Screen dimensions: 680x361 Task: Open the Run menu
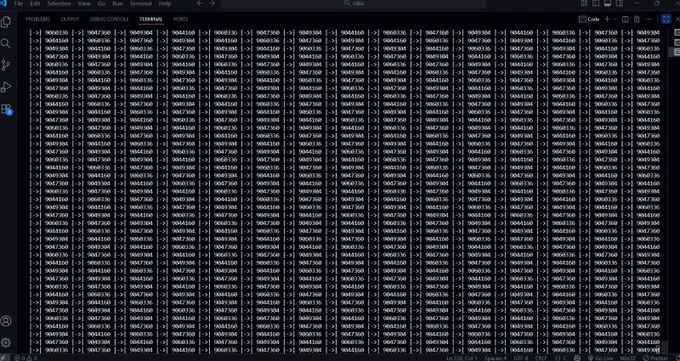coord(118,3)
